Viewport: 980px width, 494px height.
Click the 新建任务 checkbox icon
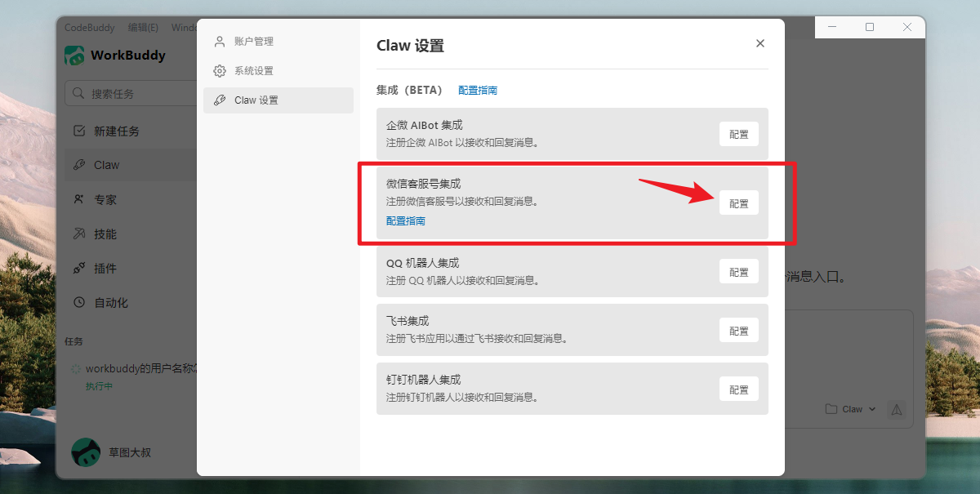pyautogui.click(x=79, y=131)
